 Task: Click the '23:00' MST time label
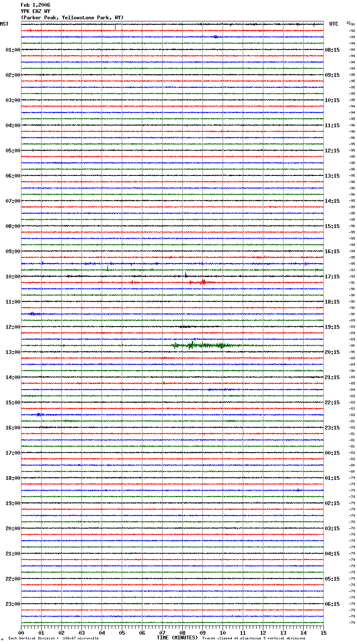[x=13, y=604]
